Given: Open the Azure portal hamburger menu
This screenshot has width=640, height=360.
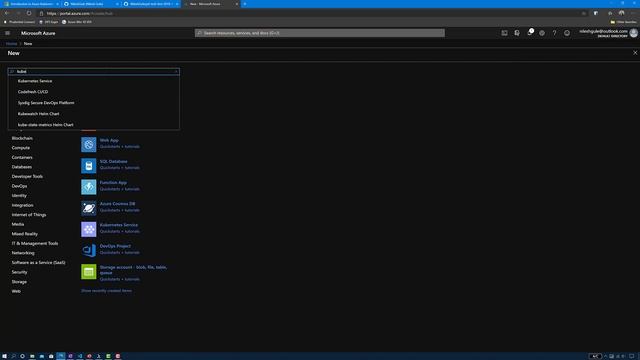Looking at the screenshot, I should click(7, 33).
